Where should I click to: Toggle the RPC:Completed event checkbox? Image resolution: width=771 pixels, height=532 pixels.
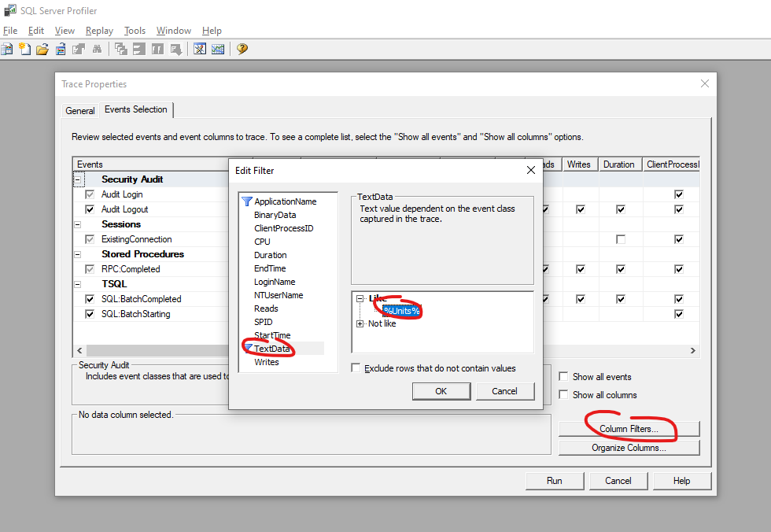[90, 269]
